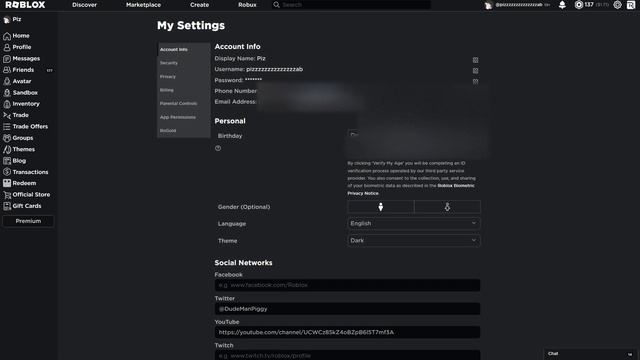Click the search box in the top bar
Viewport: 640px width, 360px height.
(351, 5)
